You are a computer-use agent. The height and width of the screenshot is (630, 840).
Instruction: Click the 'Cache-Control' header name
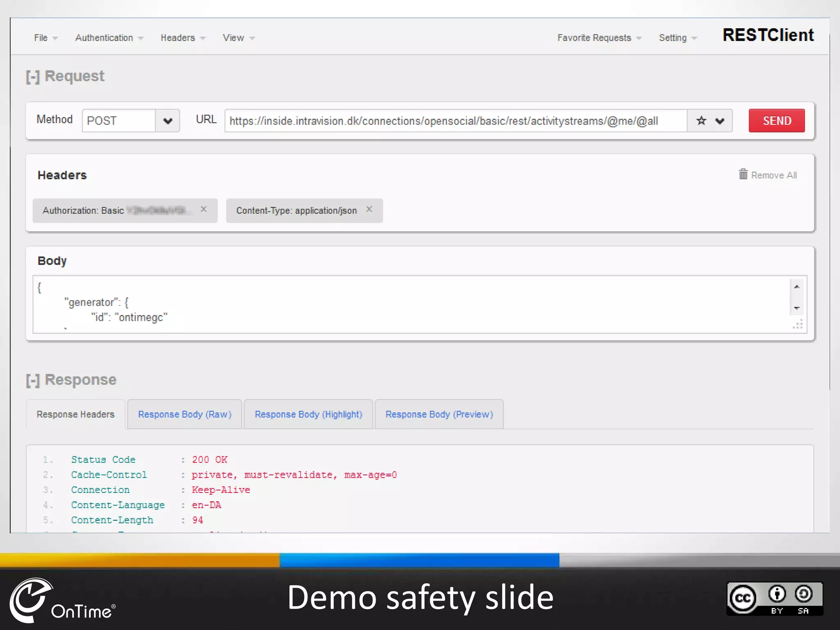click(x=109, y=475)
